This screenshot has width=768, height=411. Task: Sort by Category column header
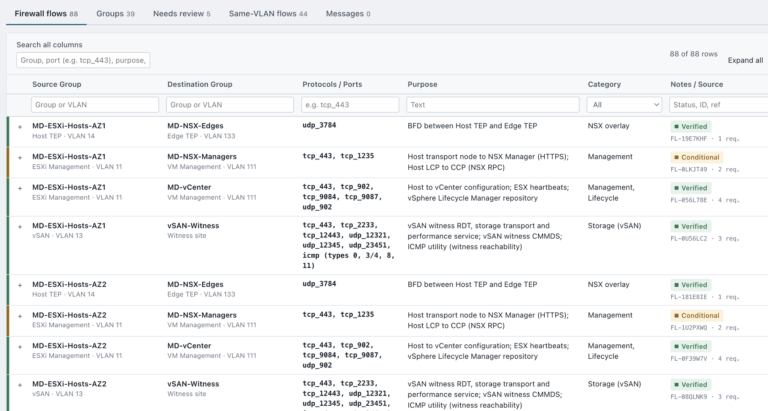click(604, 84)
